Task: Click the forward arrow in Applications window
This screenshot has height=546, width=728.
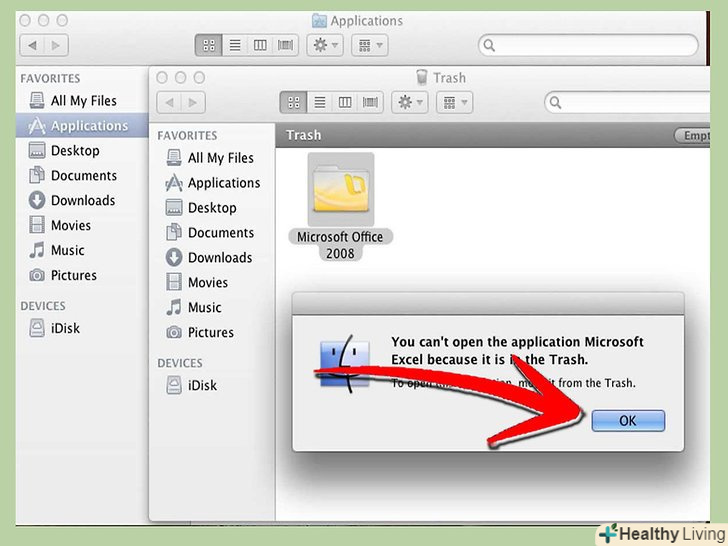Action: (x=56, y=46)
